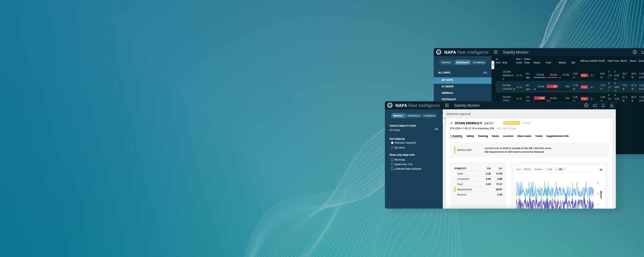Click the OCEAN CRYSTAL III row in dashboard

(x=570, y=87)
